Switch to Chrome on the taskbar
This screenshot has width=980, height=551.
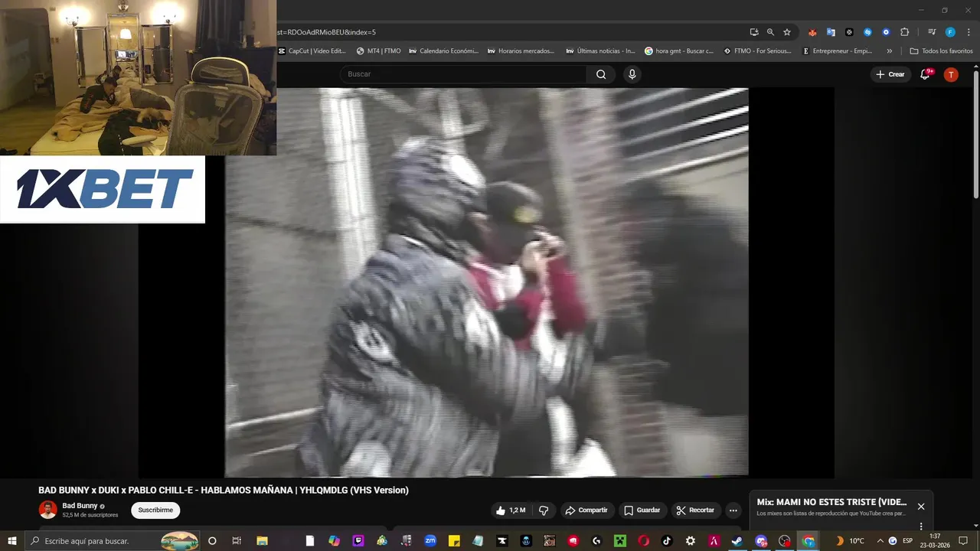[x=808, y=541]
